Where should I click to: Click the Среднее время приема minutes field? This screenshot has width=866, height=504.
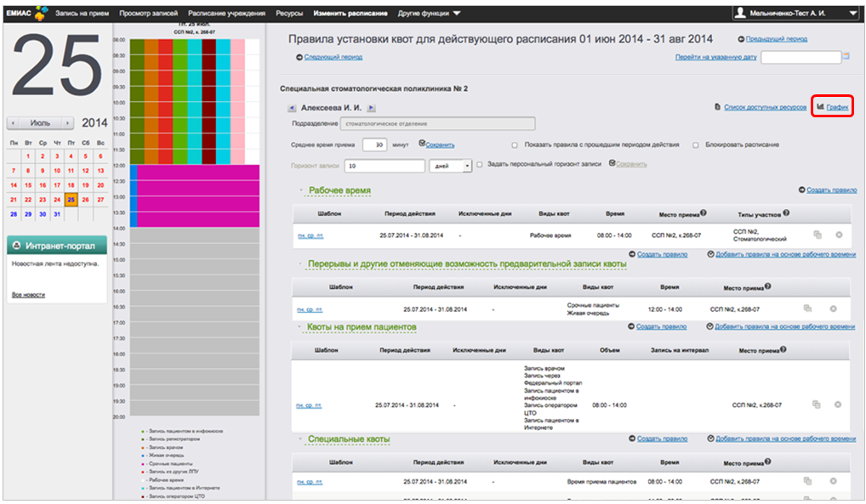pyautogui.click(x=374, y=144)
